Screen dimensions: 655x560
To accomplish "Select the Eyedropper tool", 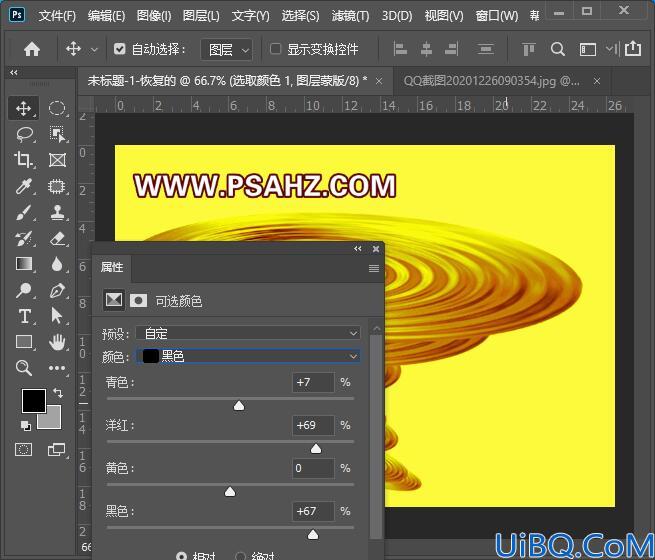I will tap(23, 186).
